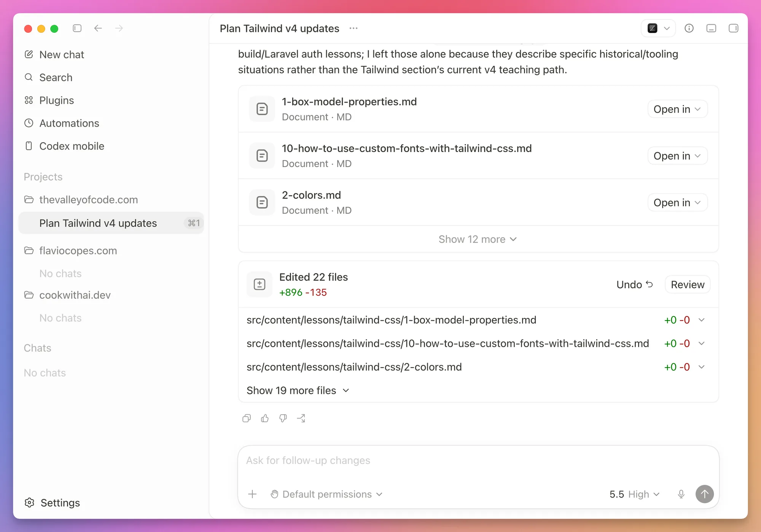Viewport: 761px width, 532px height.
Task: Share the response via arrow icon
Action: coord(301,418)
